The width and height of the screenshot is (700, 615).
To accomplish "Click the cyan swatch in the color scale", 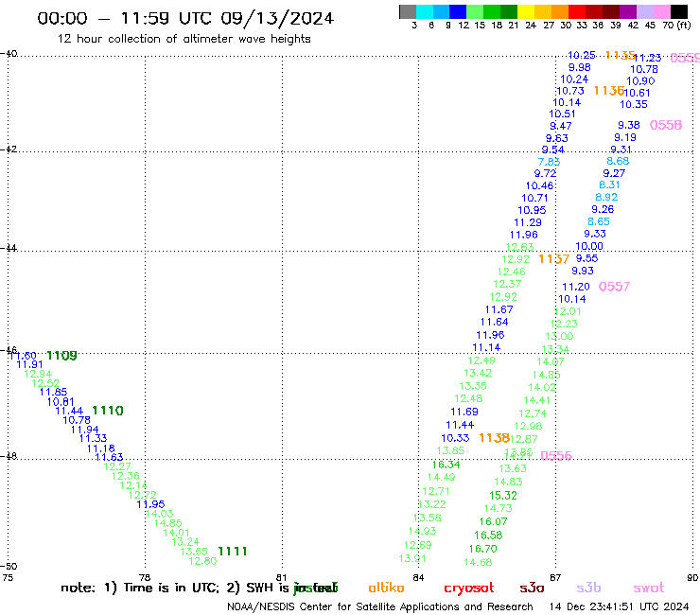I will pos(425,11).
